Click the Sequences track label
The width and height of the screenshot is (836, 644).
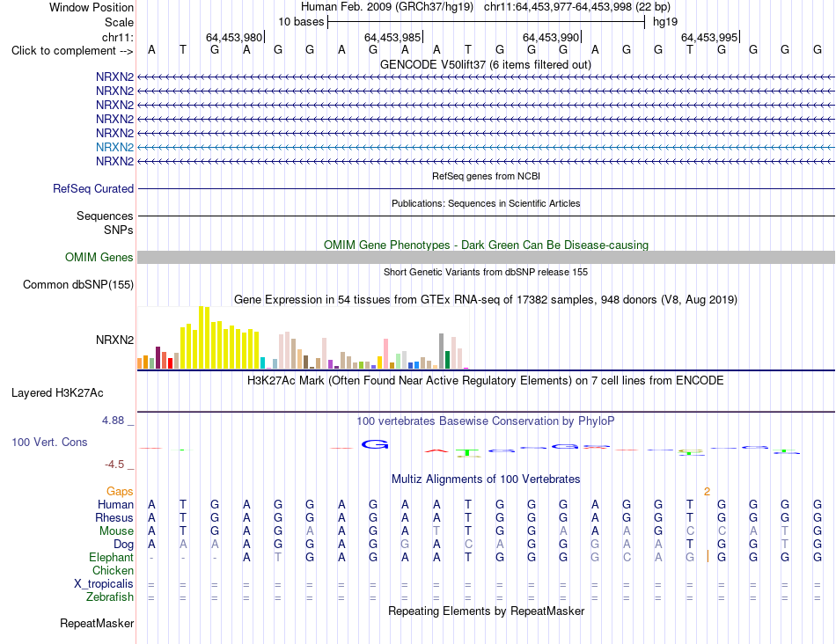click(105, 216)
